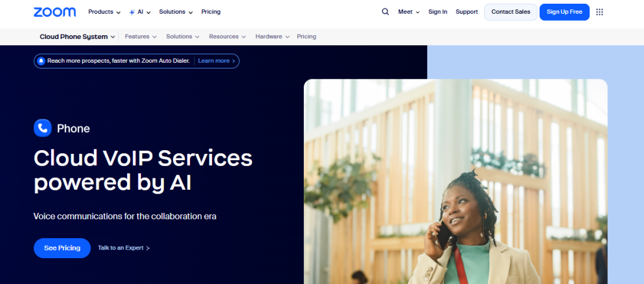The image size is (644, 284).
Task: Open the Features submenu
Action: click(141, 36)
